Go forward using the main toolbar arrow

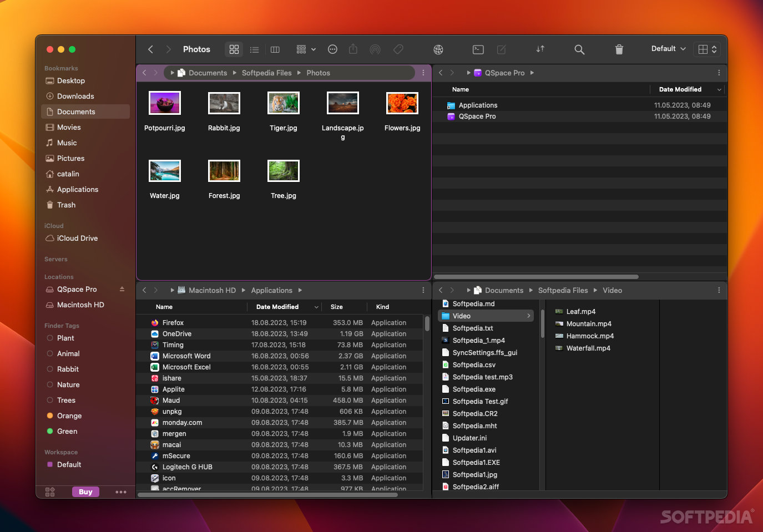pyautogui.click(x=168, y=49)
